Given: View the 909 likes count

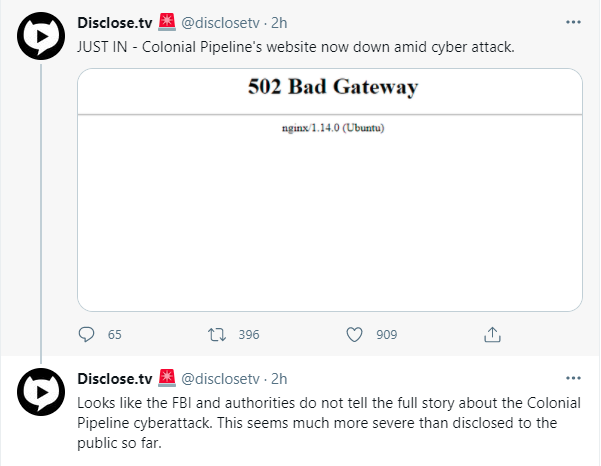Looking at the screenshot, I should 386,335.
